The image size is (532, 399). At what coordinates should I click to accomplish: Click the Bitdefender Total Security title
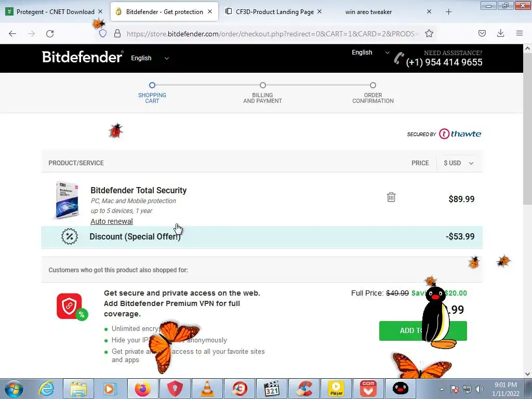pyautogui.click(x=138, y=190)
